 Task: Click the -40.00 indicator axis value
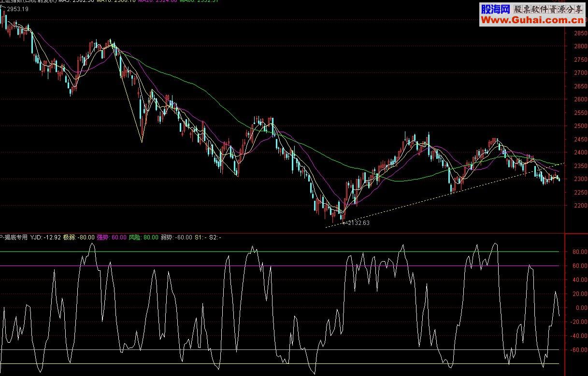[x=579, y=335]
